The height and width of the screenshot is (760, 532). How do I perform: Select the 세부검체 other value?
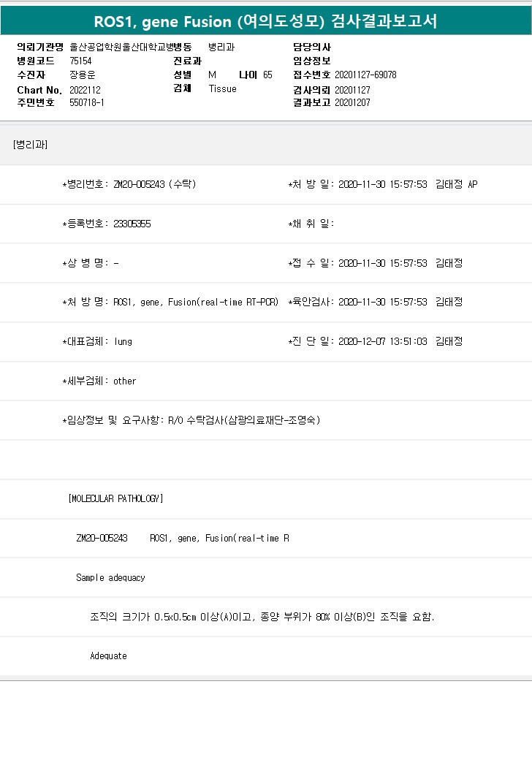[124, 381]
